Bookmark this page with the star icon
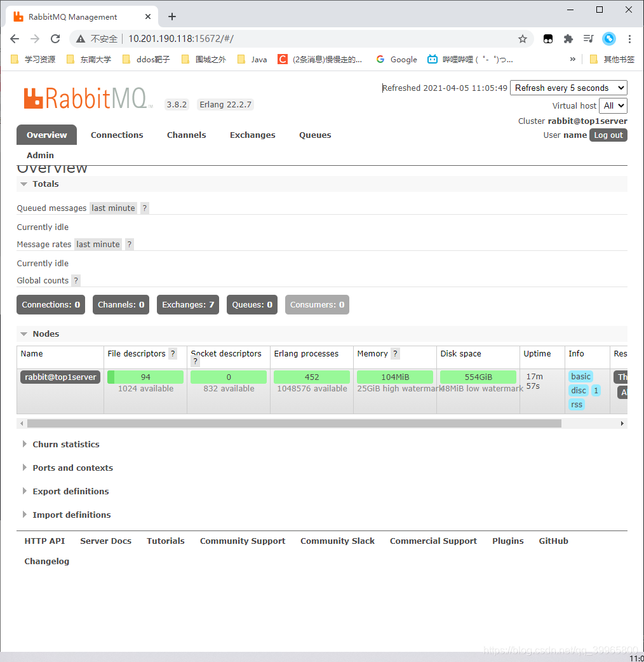The width and height of the screenshot is (644, 662). [523, 39]
